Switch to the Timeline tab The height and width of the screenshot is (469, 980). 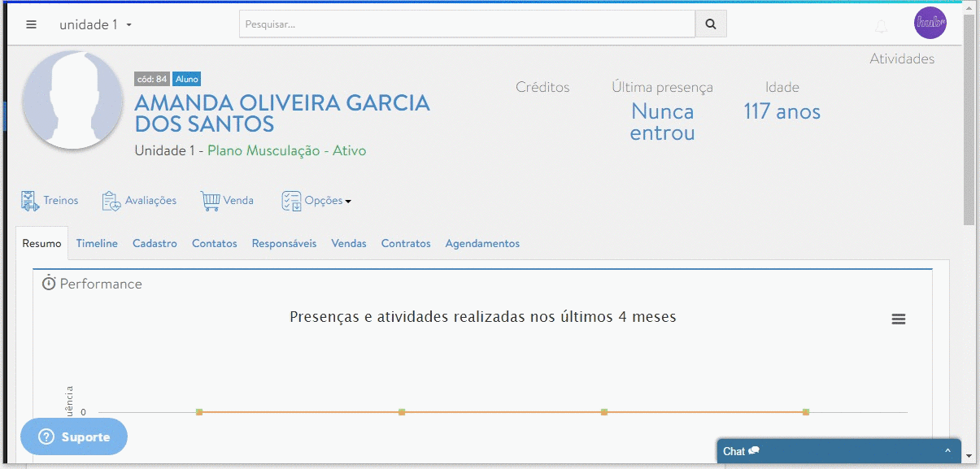pyautogui.click(x=97, y=243)
